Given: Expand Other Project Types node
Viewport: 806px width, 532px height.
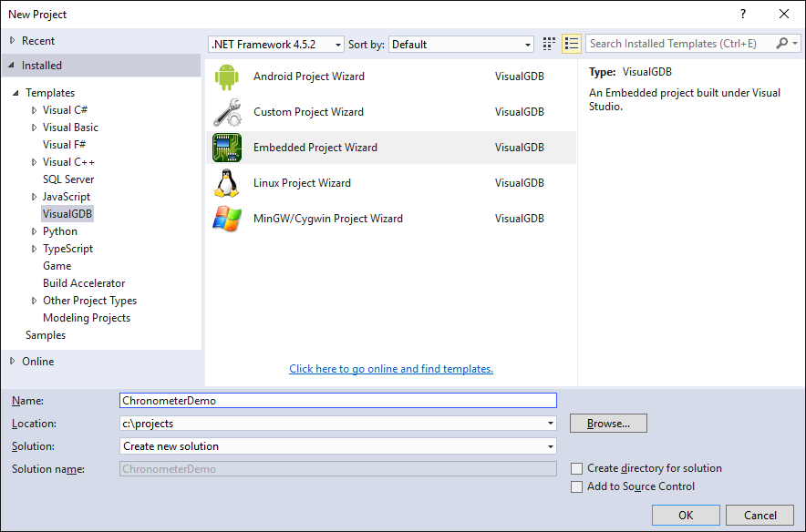Looking at the screenshot, I should point(35,301).
